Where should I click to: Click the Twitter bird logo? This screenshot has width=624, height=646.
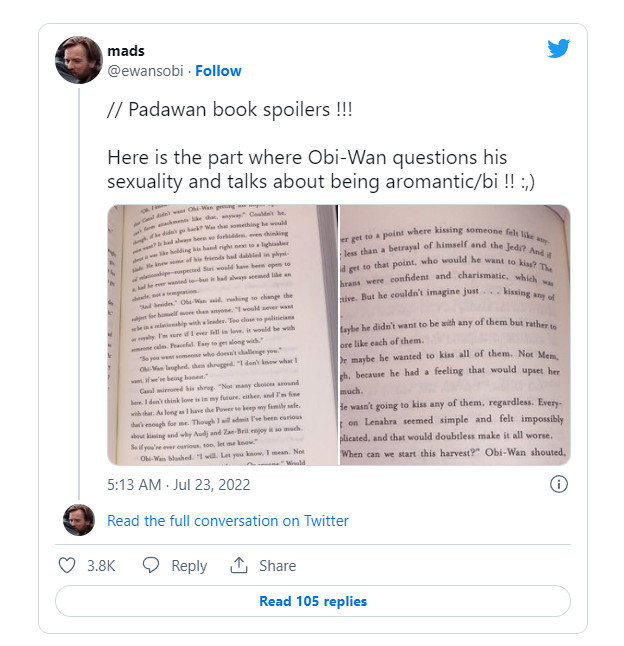click(x=558, y=48)
